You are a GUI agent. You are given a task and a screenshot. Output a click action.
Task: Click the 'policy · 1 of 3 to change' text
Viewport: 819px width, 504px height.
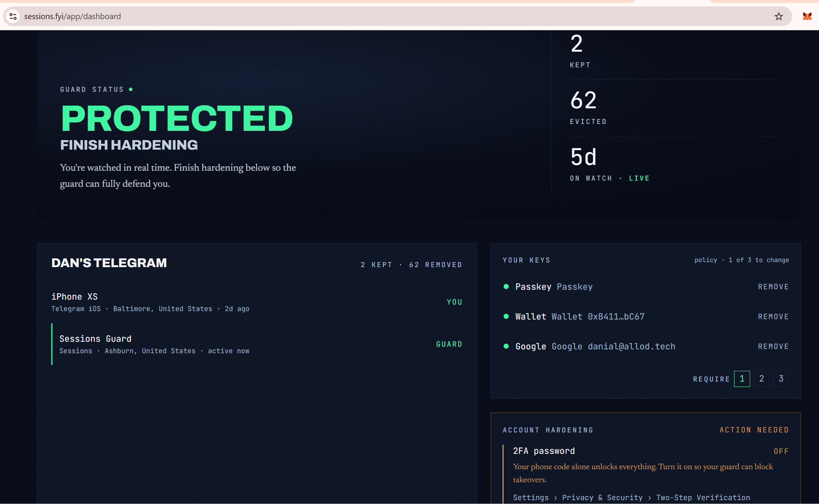pyautogui.click(x=742, y=260)
